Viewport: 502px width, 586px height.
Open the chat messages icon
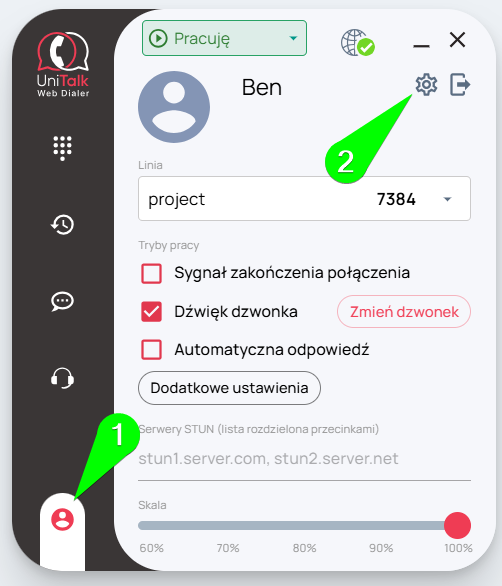[62, 301]
